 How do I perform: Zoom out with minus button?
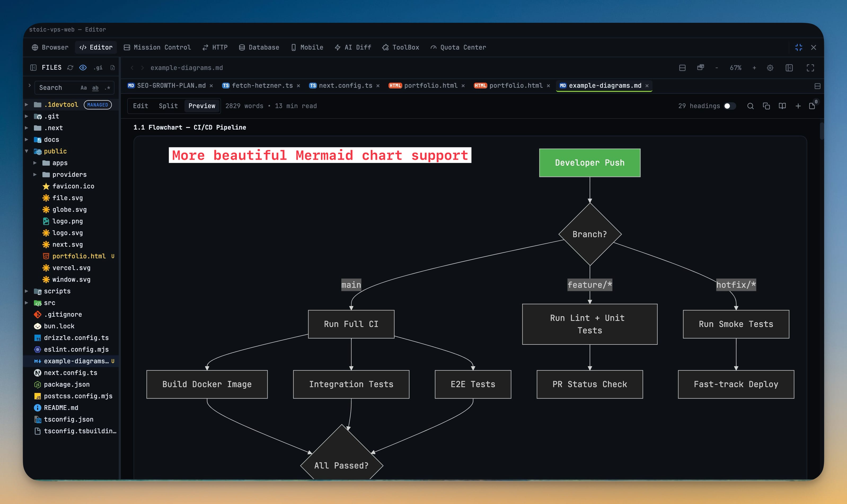pos(717,68)
